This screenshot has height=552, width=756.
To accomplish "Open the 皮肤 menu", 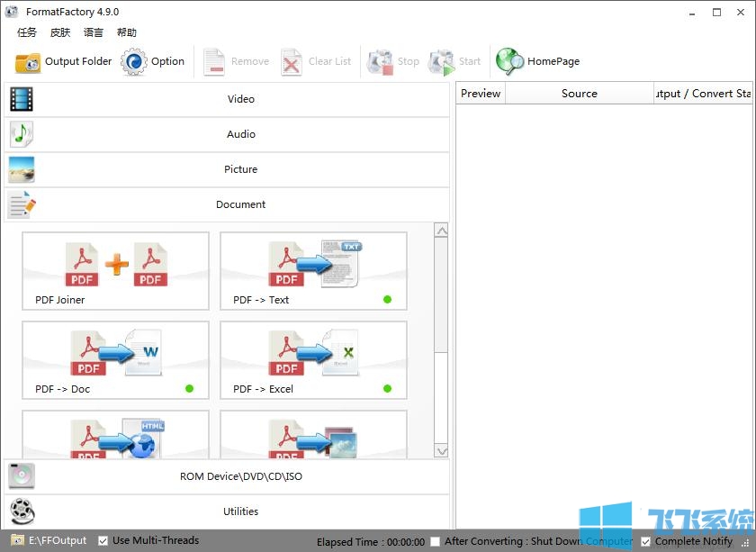I will tap(60, 32).
